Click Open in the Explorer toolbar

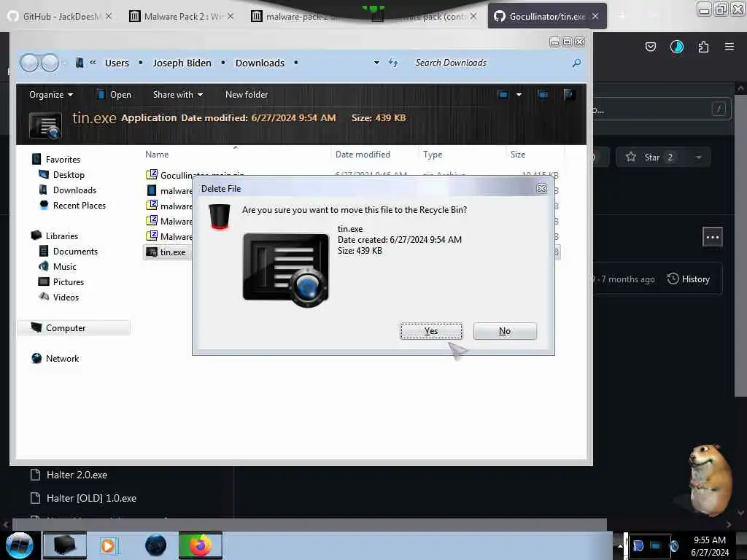tap(115, 95)
